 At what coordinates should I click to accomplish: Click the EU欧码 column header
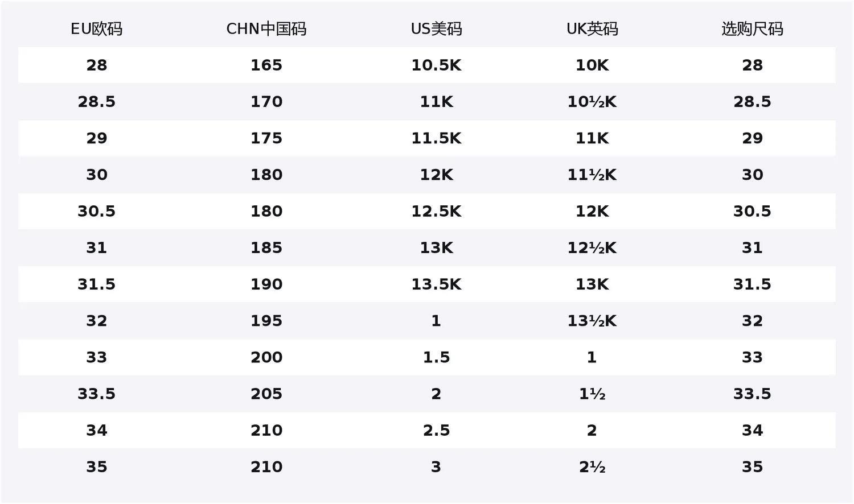(x=96, y=29)
